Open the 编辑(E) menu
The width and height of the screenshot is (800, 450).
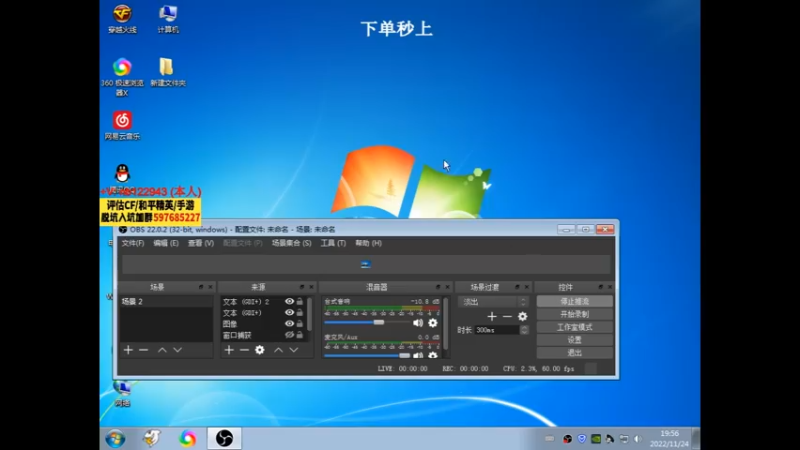coord(166,243)
